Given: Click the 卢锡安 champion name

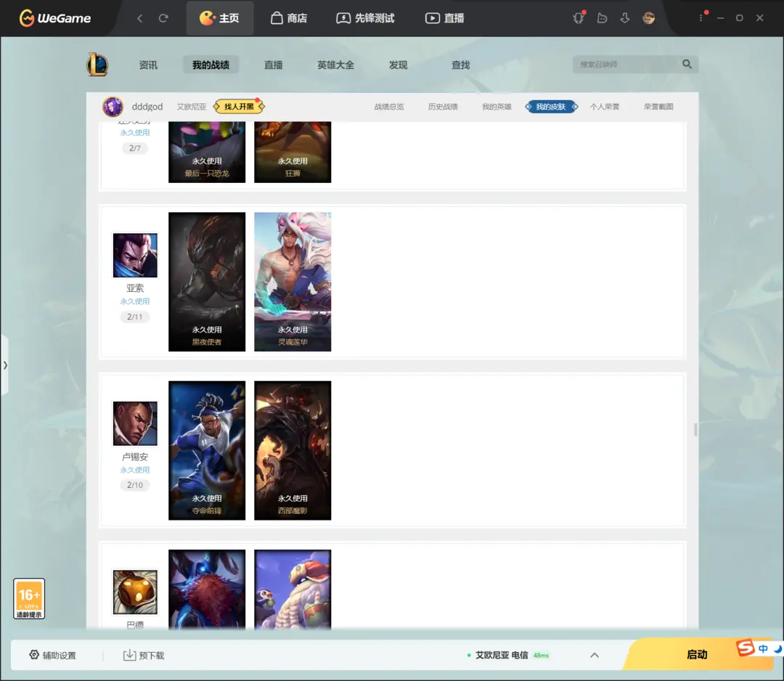Looking at the screenshot, I should click(135, 457).
